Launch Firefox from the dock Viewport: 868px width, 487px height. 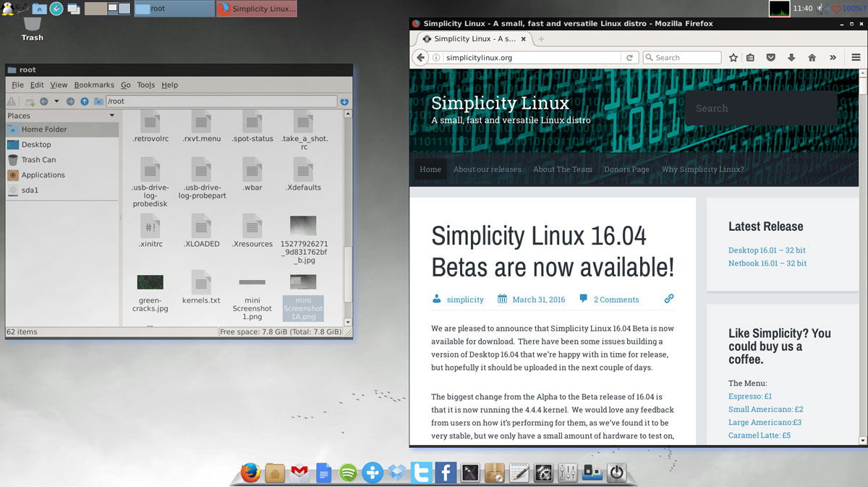click(x=250, y=473)
